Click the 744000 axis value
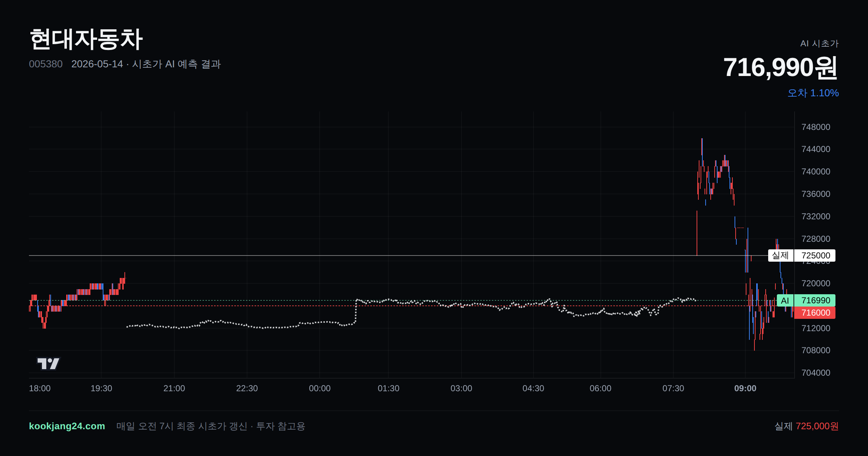Viewport: 868px width, 456px height. 816,149
